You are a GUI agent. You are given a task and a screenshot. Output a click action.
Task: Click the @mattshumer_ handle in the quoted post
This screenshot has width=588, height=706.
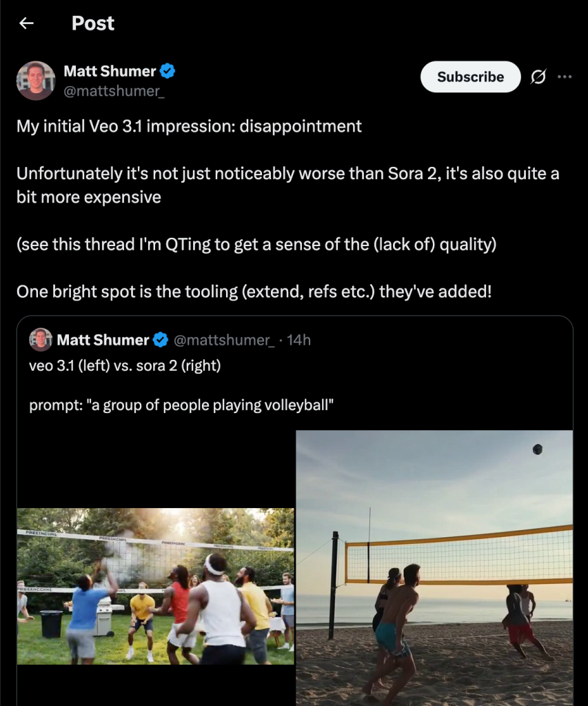tap(224, 340)
